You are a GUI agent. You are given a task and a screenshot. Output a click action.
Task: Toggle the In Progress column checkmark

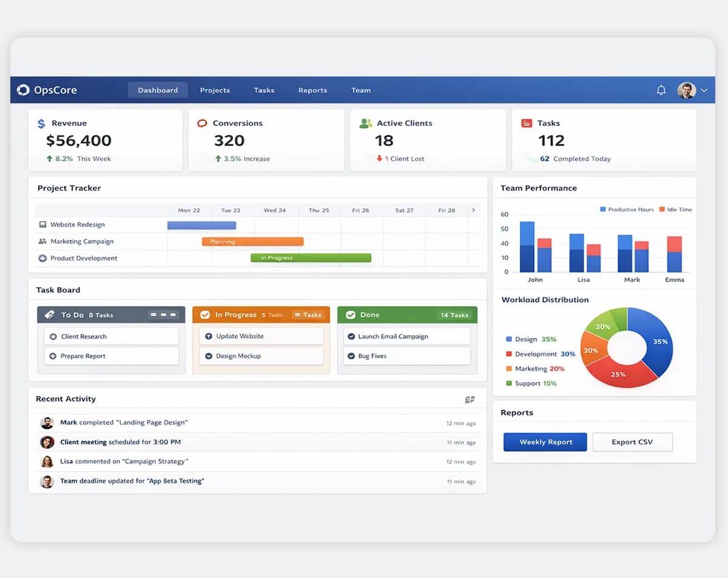coord(205,315)
